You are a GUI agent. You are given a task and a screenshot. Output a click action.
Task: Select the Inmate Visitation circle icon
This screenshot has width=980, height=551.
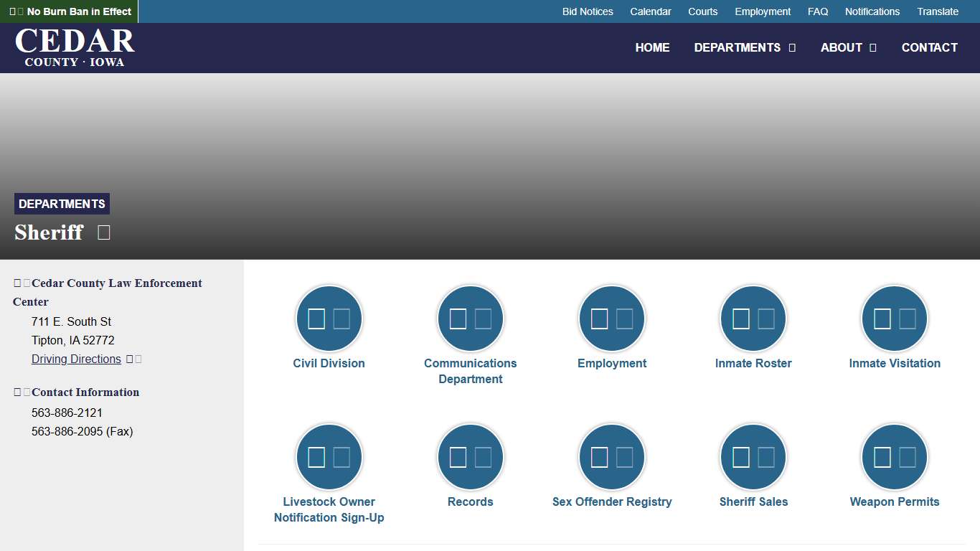[x=895, y=319]
